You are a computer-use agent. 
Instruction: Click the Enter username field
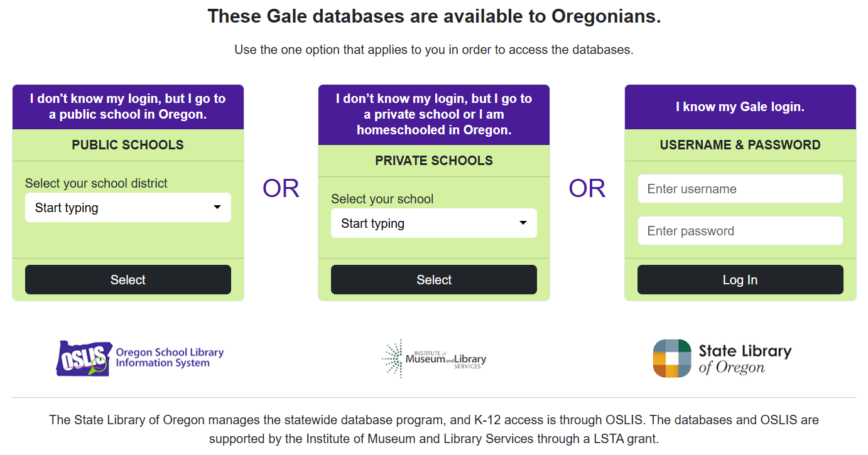[740, 188]
